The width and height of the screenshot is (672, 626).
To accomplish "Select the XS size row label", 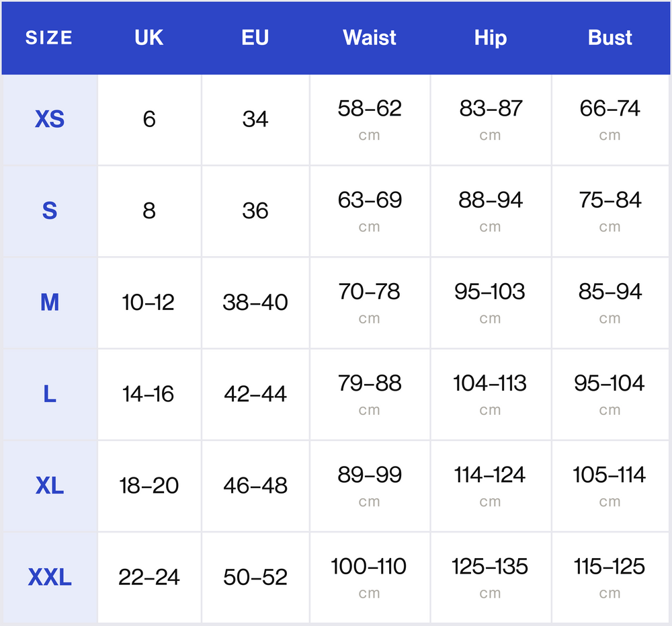I will [50, 120].
